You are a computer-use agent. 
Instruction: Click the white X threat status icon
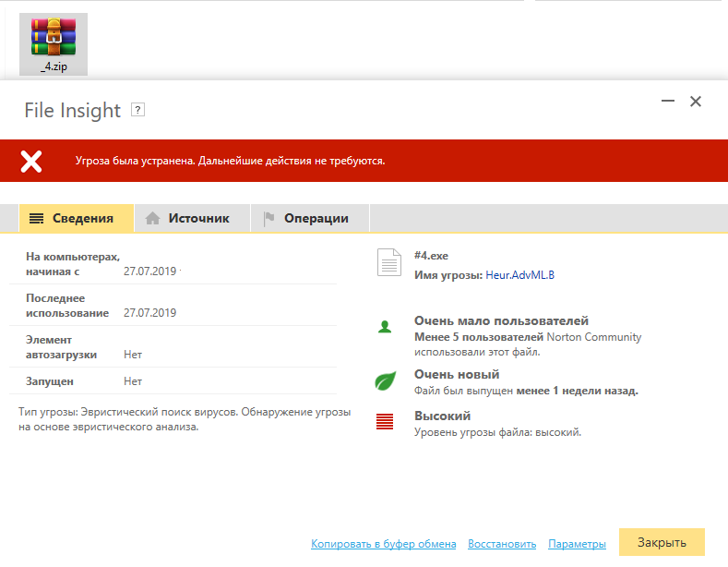tap(31, 162)
